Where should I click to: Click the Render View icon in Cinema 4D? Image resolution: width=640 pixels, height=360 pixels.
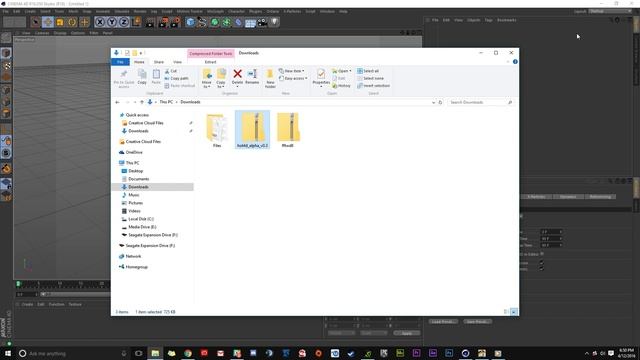click(150, 22)
